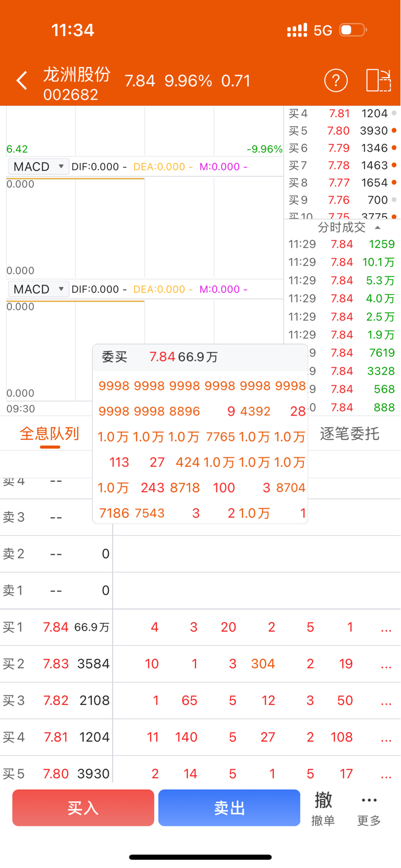Tap the 卖2 row label

coord(14,554)
